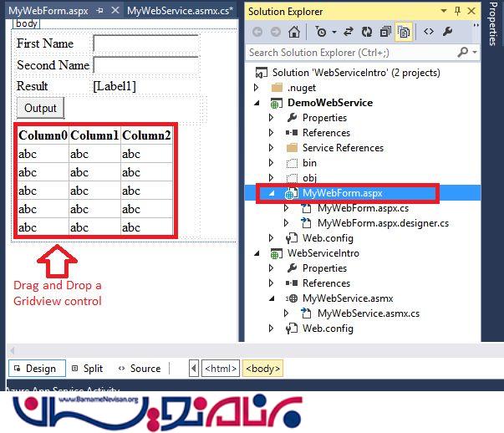Click the View Code icon

[429, 32]
